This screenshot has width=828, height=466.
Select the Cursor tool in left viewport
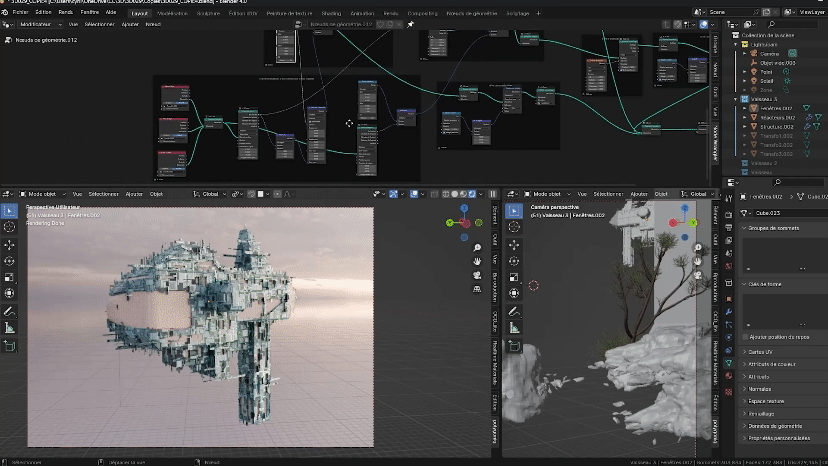tap(10, 227)
